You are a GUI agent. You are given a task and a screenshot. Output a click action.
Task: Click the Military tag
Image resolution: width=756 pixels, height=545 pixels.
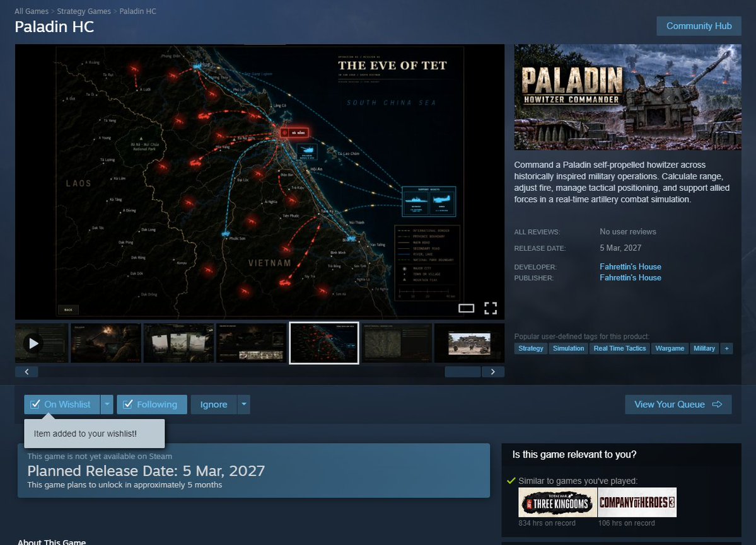(704, 348)
